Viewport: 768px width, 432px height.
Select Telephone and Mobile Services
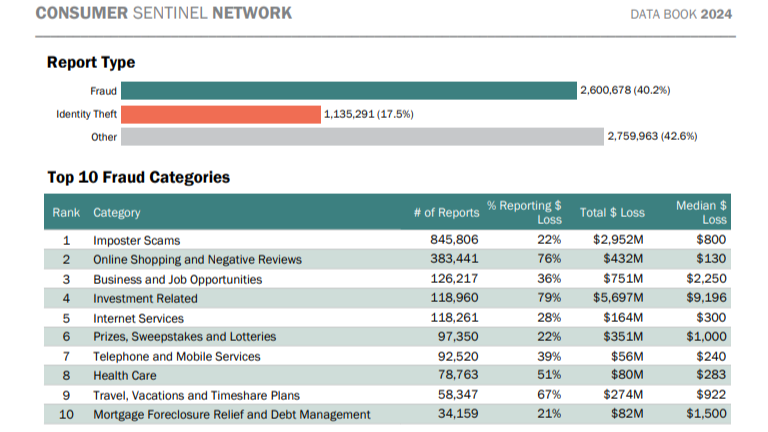(x=176, y=357)
